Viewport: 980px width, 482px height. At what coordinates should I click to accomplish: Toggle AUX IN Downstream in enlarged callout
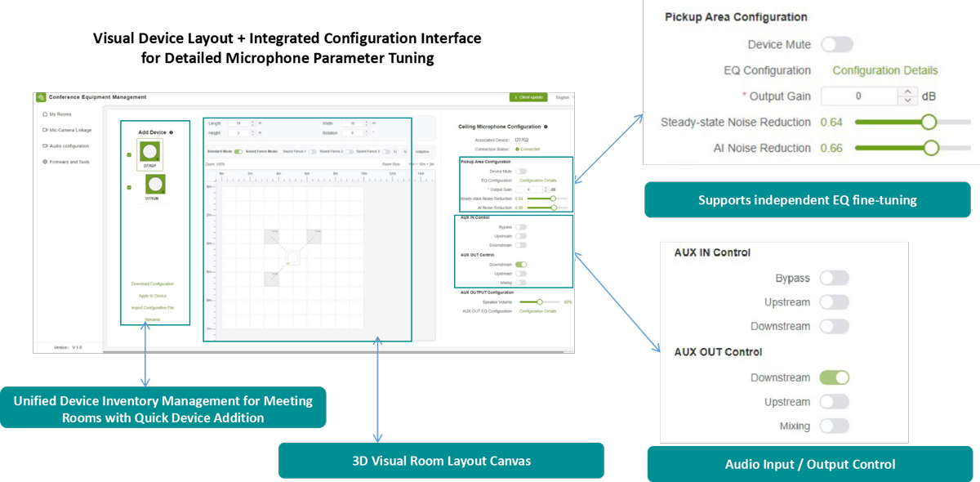834,327
